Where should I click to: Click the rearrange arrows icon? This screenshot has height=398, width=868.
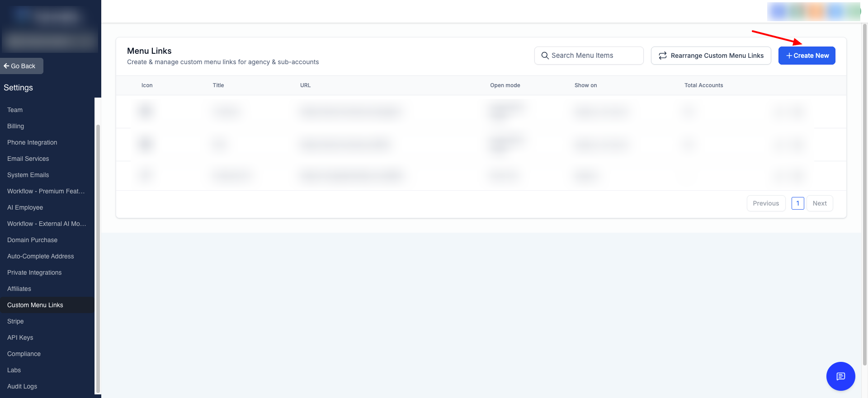coord(662,56)
